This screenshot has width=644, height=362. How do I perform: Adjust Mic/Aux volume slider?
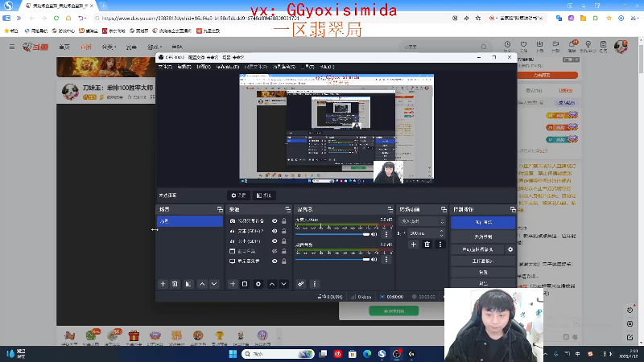tap(332, 234)
